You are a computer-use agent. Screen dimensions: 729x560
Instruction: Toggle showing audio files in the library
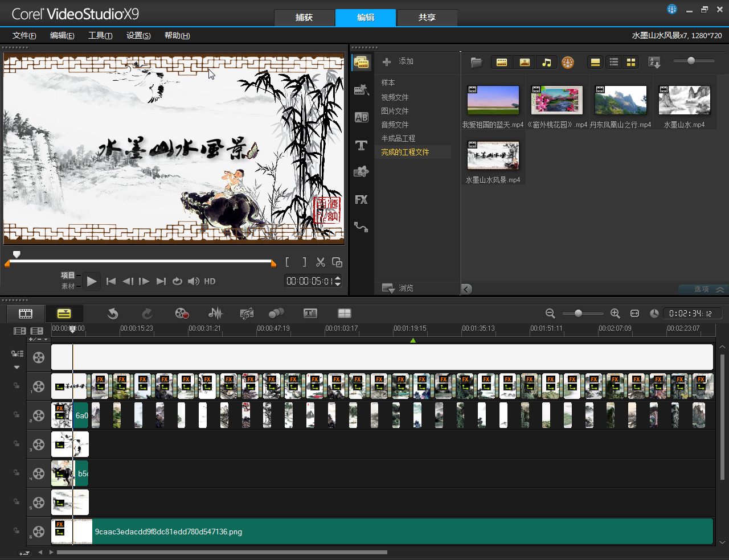click(547, 63)
